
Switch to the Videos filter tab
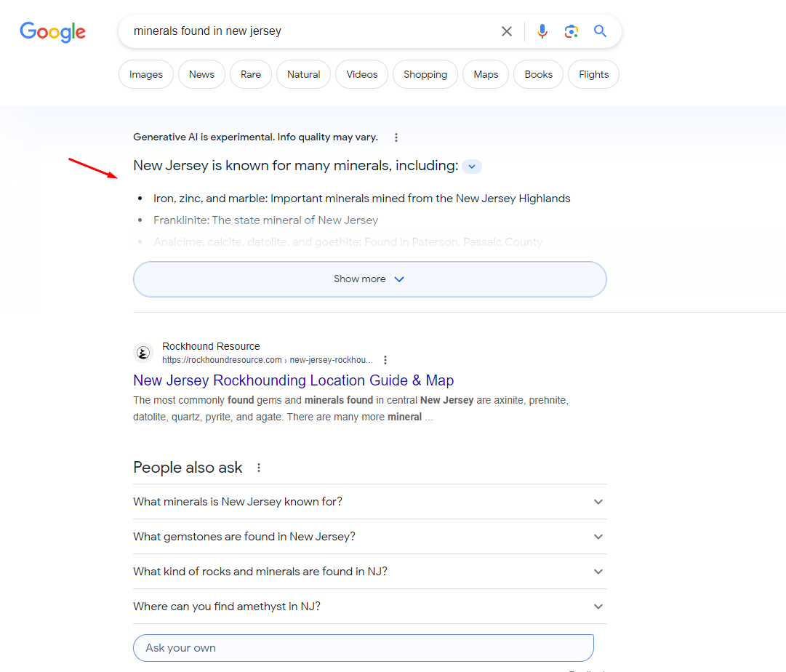click(361, 74)
